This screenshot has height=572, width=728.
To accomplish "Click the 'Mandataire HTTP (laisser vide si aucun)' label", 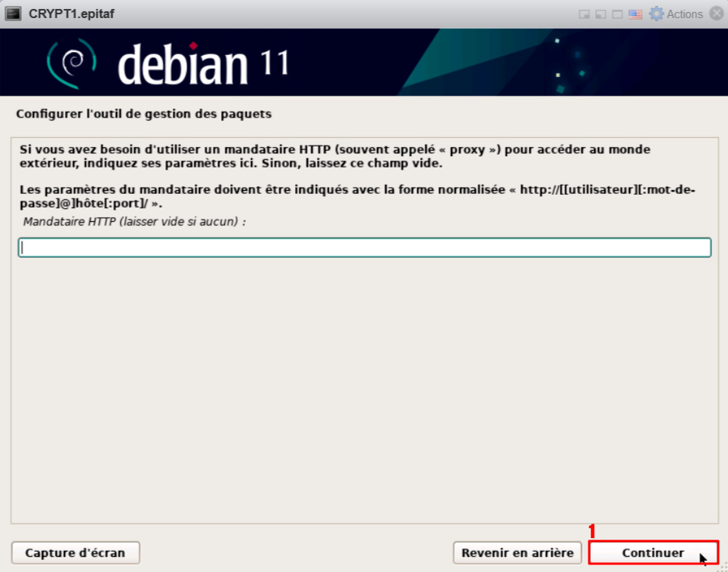I will click(x=135, y=222).
